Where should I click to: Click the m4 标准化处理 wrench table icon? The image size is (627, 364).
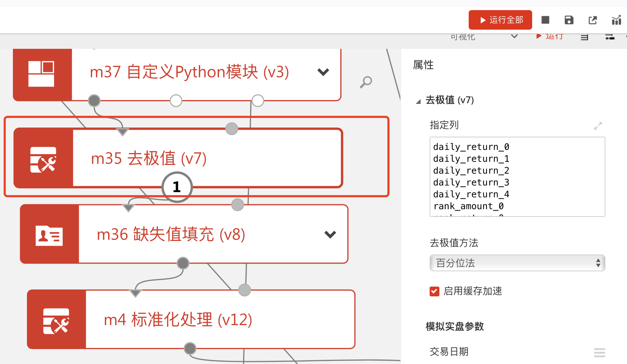56,320
